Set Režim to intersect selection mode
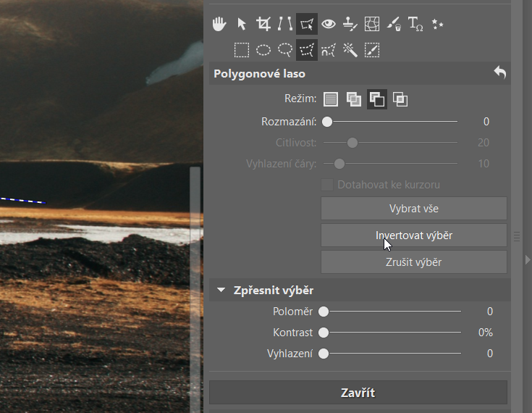This screenshot has height=413, width=532. point(400,99)
